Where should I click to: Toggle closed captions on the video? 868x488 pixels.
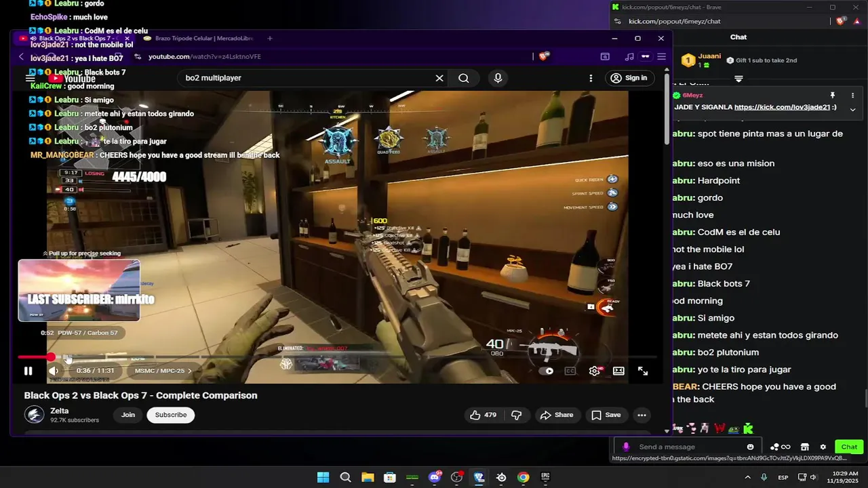click(570, 371)
